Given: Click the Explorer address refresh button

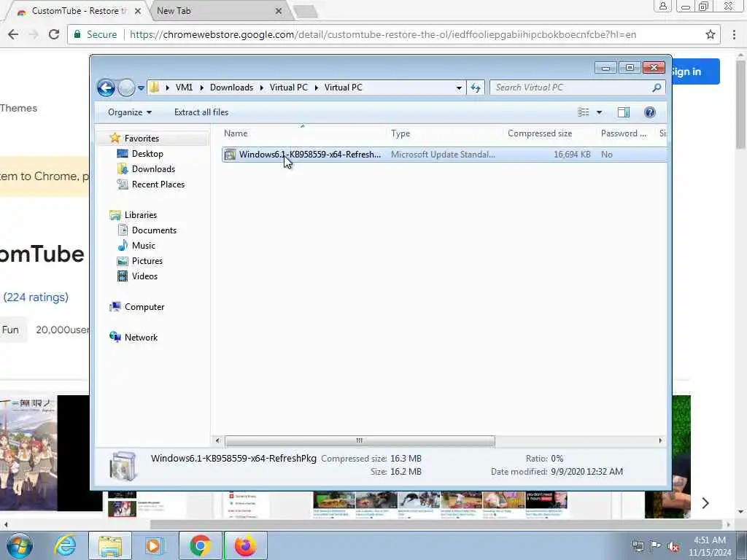Looking at the screenshot, I should coord(476,87).
